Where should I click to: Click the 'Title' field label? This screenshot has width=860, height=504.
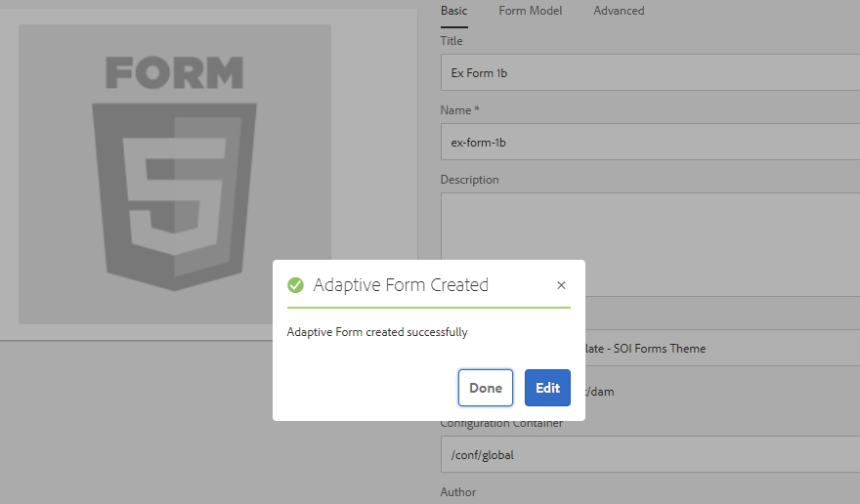(451, 41)
